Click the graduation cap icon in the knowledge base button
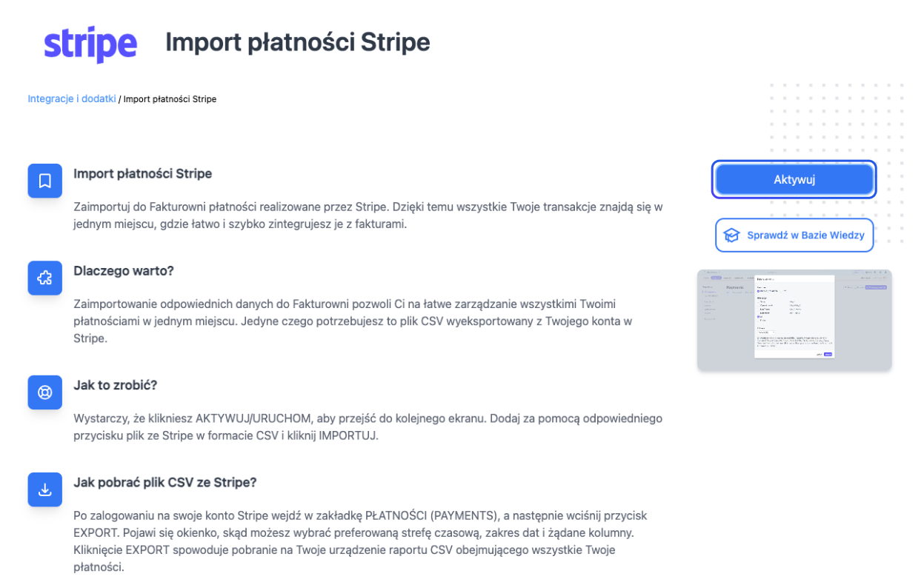The width and height of the screenshot is (924, 585). pos(731,235)
